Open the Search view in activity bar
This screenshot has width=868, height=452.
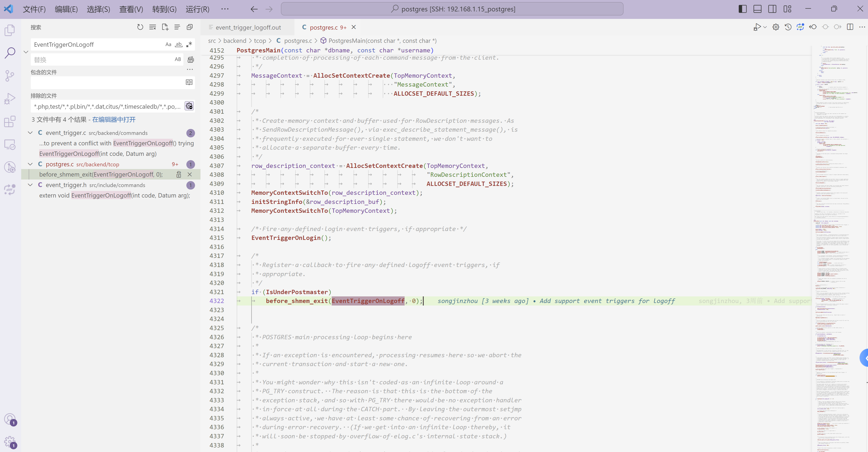click(10, 53)
